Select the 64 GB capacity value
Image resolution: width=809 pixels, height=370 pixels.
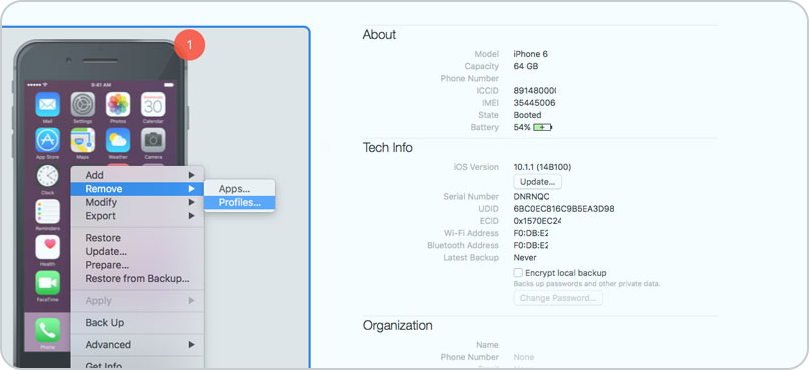[x=526, y=66]
